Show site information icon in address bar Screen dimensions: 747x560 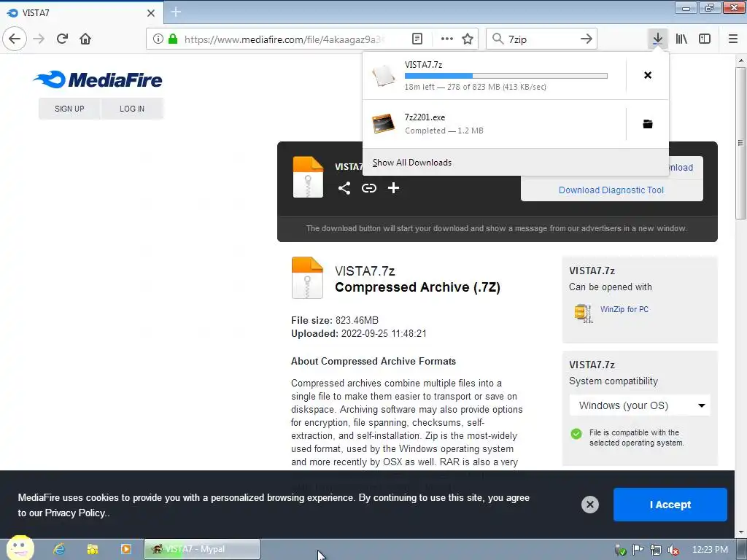tap(158, 39)
